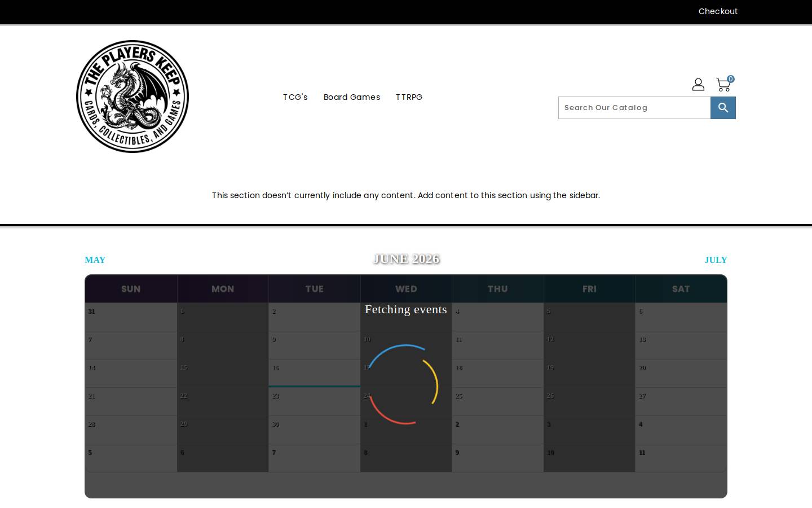Click the SUN column header
Image resolution: width=812 pixels, height=508 pixels.
[131, 289]
